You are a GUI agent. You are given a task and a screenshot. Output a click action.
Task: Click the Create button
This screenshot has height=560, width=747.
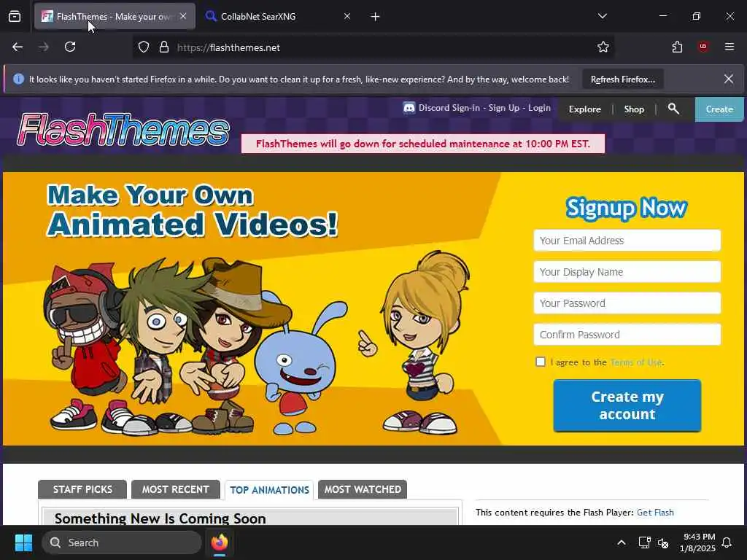[719, 109]
